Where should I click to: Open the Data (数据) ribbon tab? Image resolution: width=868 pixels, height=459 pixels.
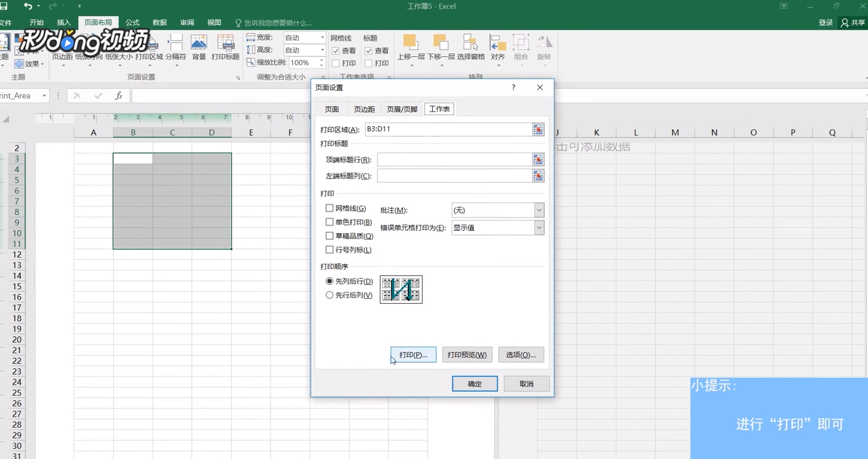coord(160,23)
